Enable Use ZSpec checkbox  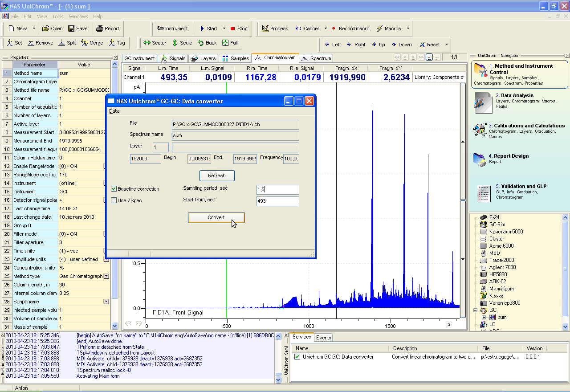[x=114, y=200]
